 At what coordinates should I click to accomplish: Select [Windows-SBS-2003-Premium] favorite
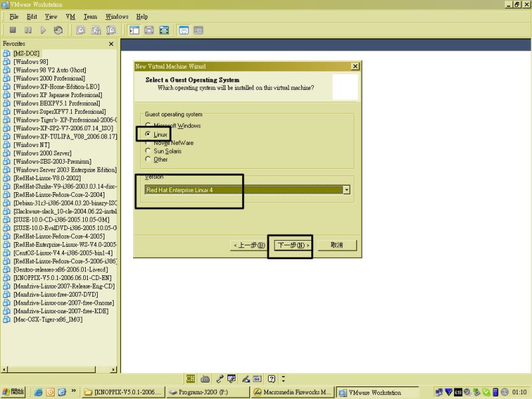coord(53,162)
